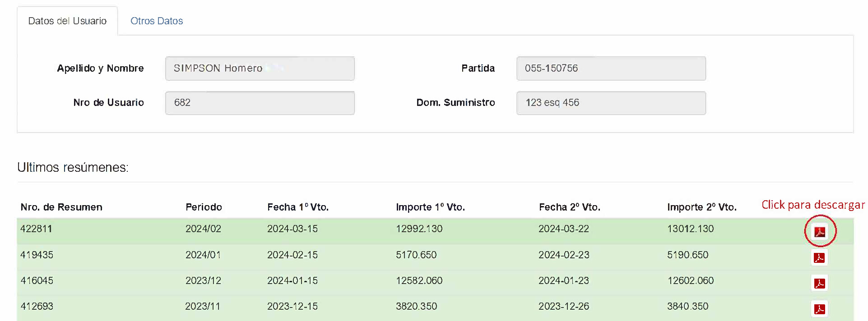Click the Partida field 055-150756
868x321 pixels.
[611, 69]
